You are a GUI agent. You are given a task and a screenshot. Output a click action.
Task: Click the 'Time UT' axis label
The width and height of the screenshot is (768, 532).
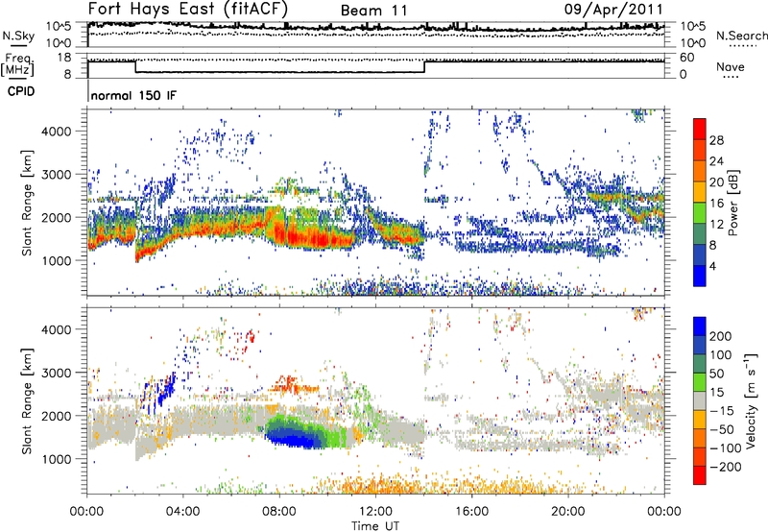[374, 526]
